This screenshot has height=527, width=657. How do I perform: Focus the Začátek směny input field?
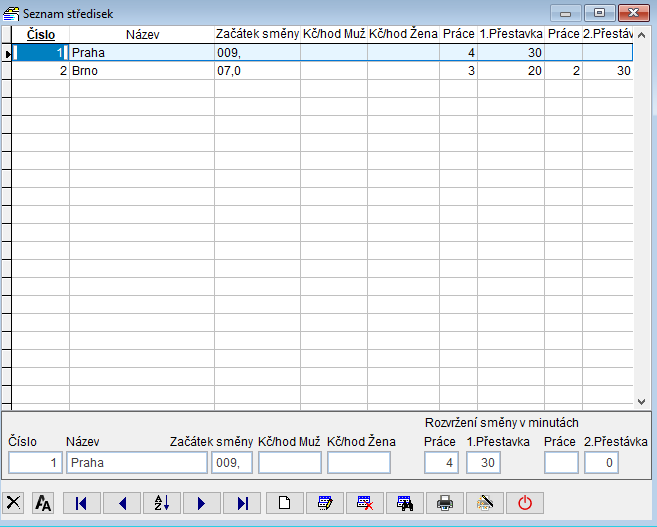pyautogui.click(x=232, y=462)
